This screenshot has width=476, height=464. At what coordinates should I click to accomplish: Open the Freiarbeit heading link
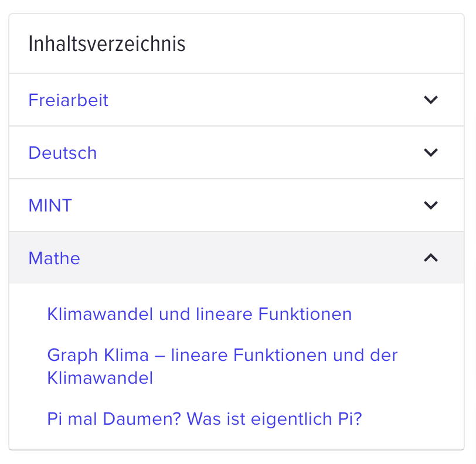point(69,100)
